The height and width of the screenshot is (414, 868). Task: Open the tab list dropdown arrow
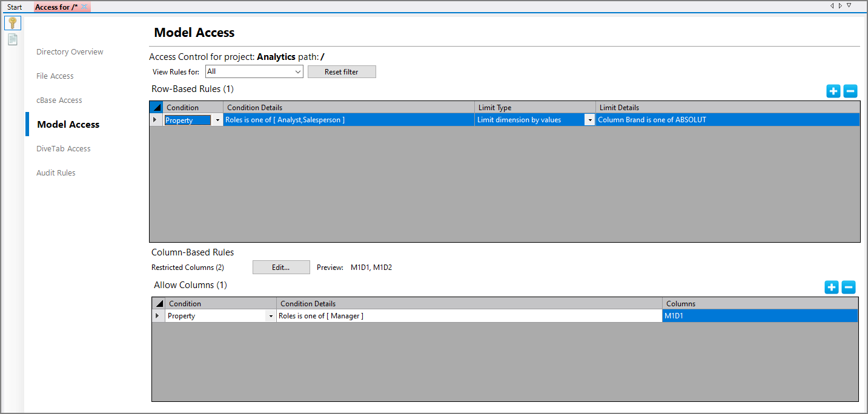point(849,5)
